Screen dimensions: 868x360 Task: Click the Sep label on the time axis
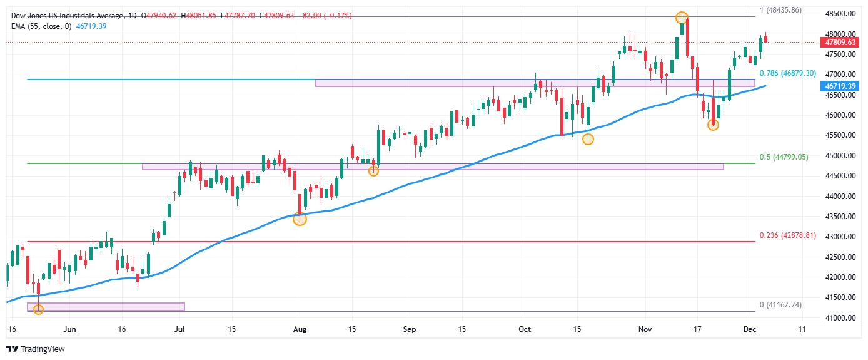[409, 329]
